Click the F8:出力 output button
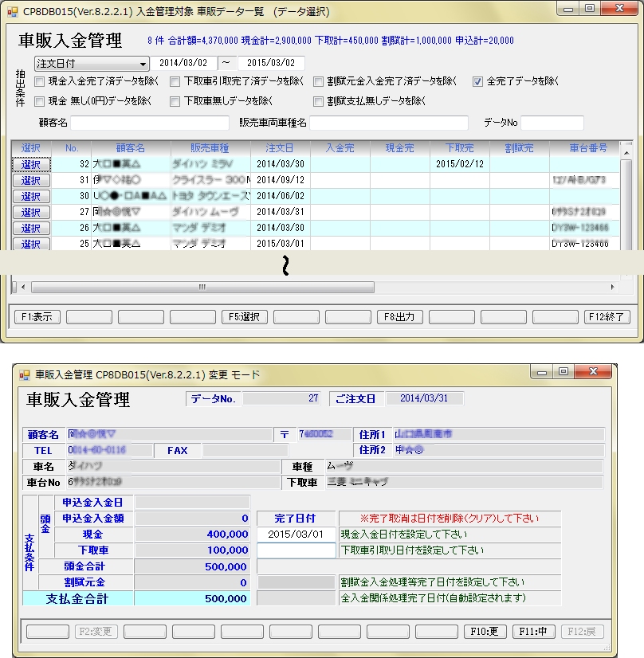 [399, 316]
